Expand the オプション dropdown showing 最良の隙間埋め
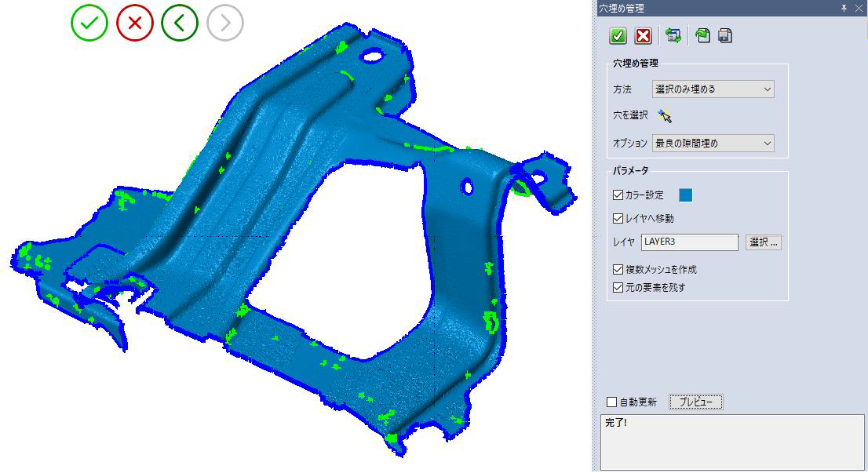Screen dimensions: 868x473 tap(713, 144)
